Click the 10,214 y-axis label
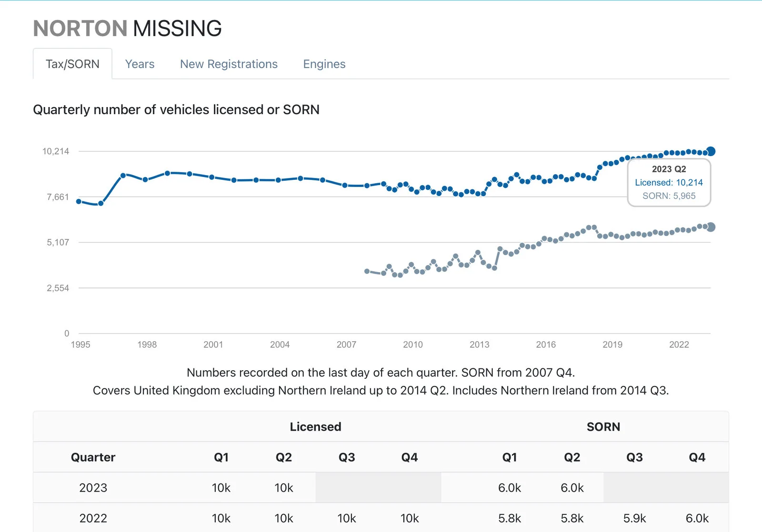 pos(56,151)
